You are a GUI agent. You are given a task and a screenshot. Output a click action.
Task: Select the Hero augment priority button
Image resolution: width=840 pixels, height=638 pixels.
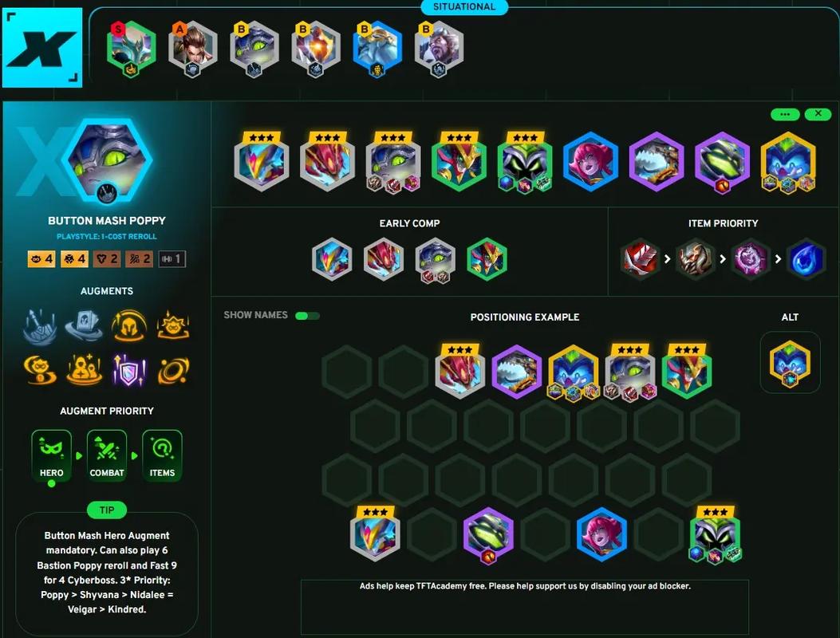click(51, 455)
